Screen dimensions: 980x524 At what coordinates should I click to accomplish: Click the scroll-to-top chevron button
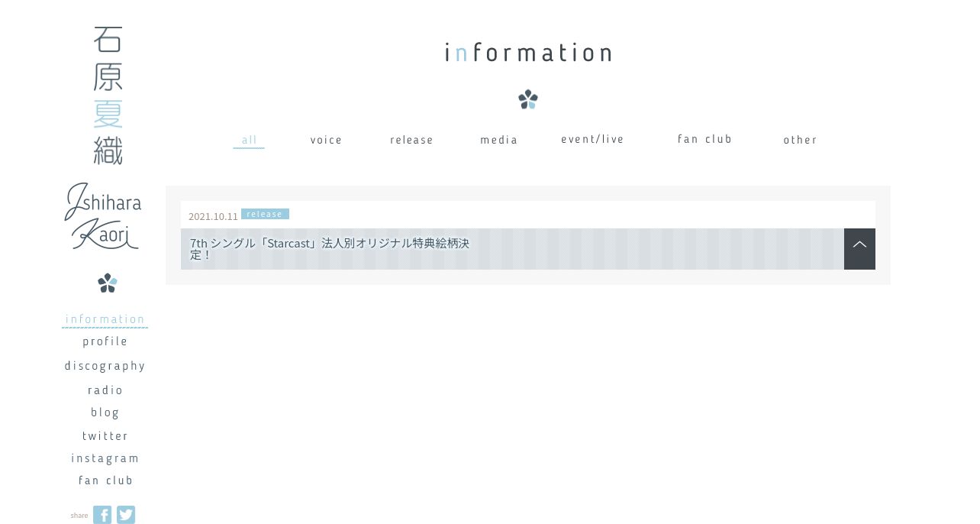(x=859, y=249)
